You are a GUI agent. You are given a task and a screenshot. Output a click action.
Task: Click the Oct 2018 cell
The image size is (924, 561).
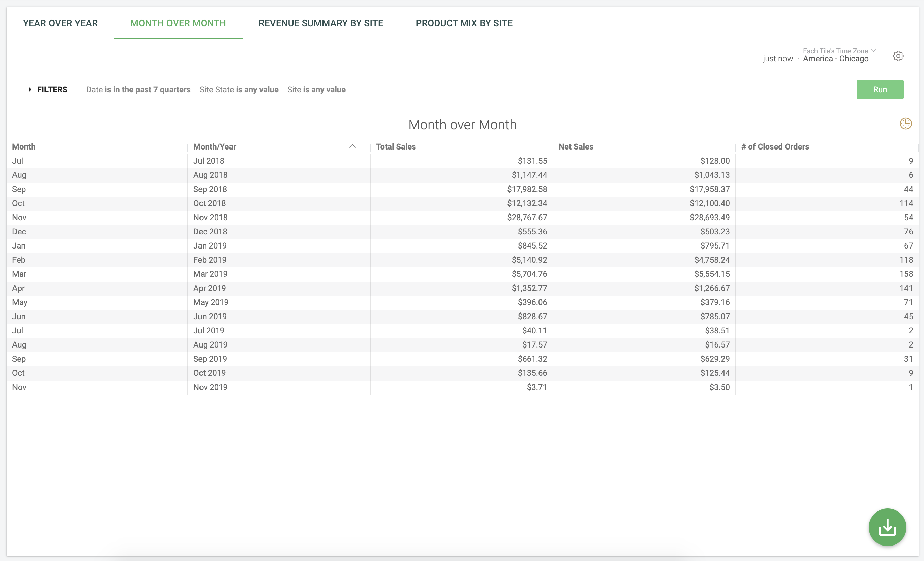(x=210, y=203)
